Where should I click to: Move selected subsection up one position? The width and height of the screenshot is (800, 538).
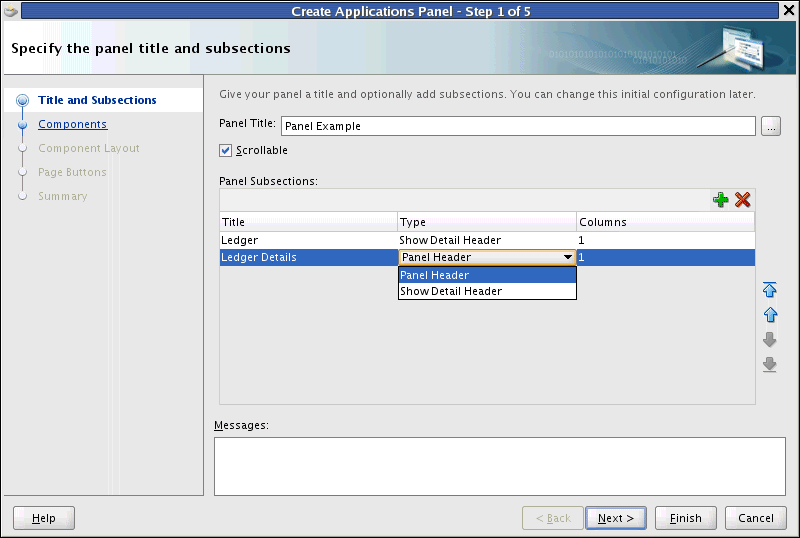point(769,314)
